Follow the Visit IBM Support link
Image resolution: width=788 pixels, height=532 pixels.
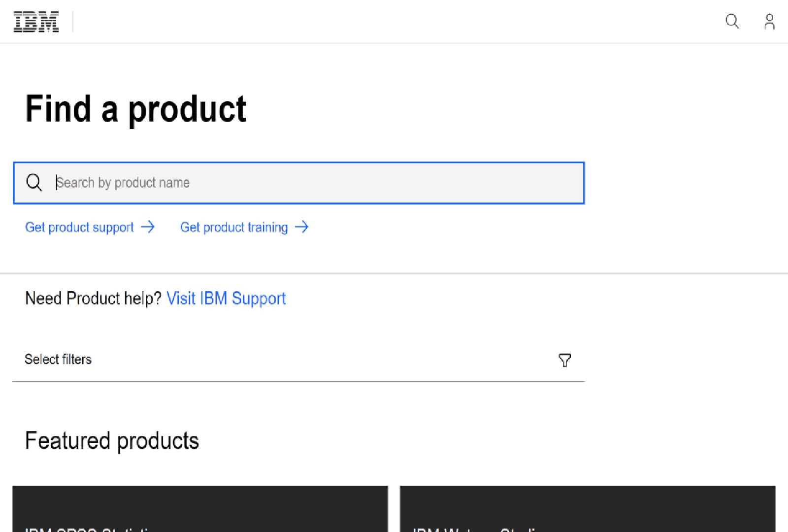click(x=226, y=299)
